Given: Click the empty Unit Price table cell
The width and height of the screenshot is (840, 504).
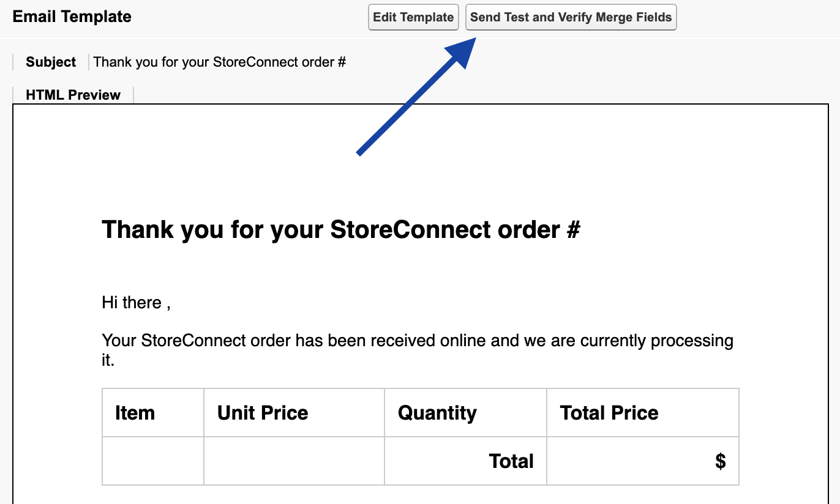Looking at the screenshot, I should click(294, 461).
